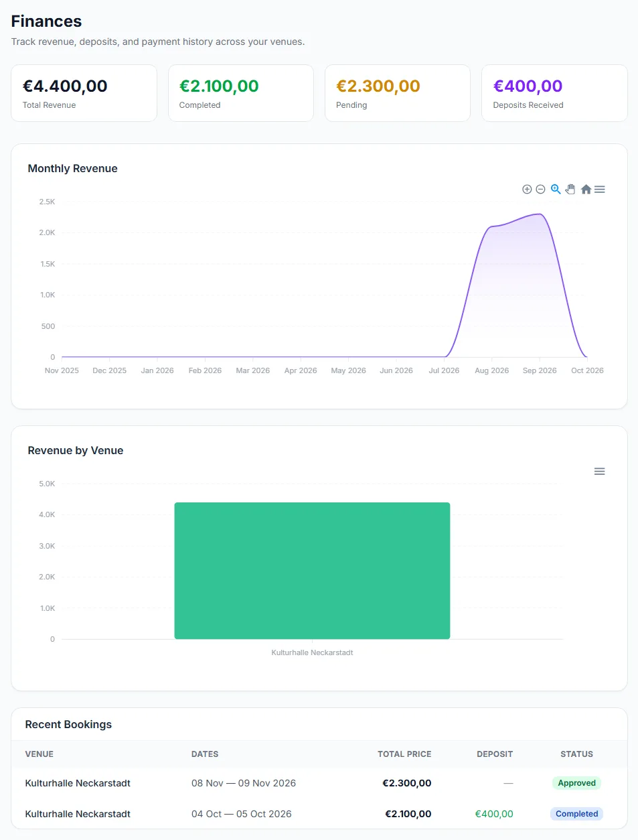Click the Finances page heading

46,21
